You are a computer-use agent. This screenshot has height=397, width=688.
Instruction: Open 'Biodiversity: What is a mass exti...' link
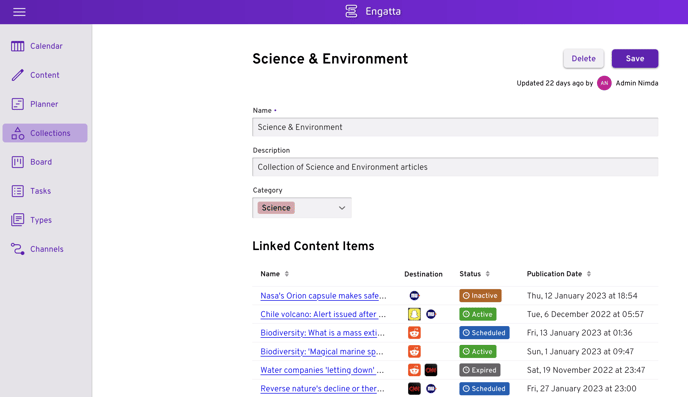click(322, 333)
